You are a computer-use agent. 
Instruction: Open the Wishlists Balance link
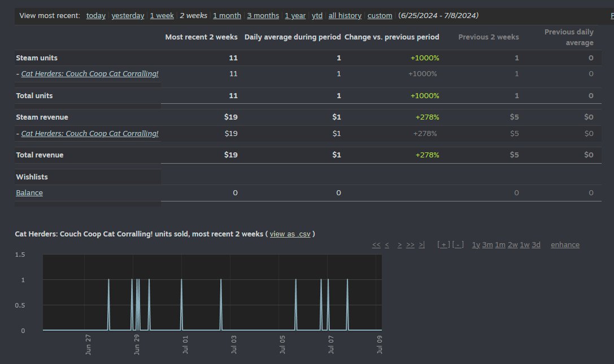(x=29, y=192)
